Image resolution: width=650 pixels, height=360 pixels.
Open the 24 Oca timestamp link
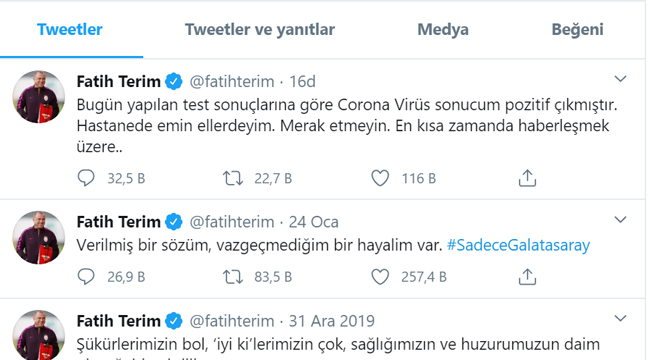[x=313, y=222]
